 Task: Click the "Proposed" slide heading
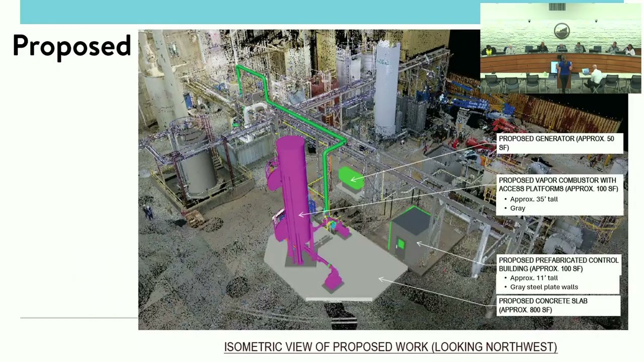click(x=71, y=47)
